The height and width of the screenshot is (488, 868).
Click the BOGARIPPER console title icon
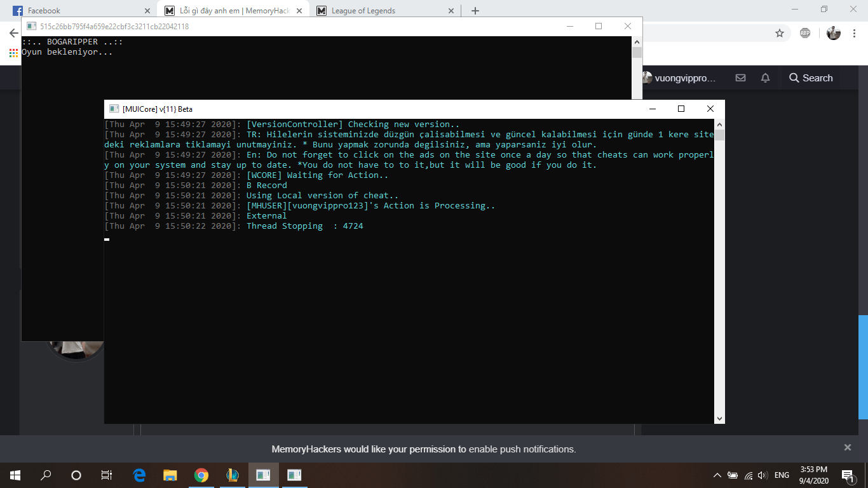pos(31,26)
